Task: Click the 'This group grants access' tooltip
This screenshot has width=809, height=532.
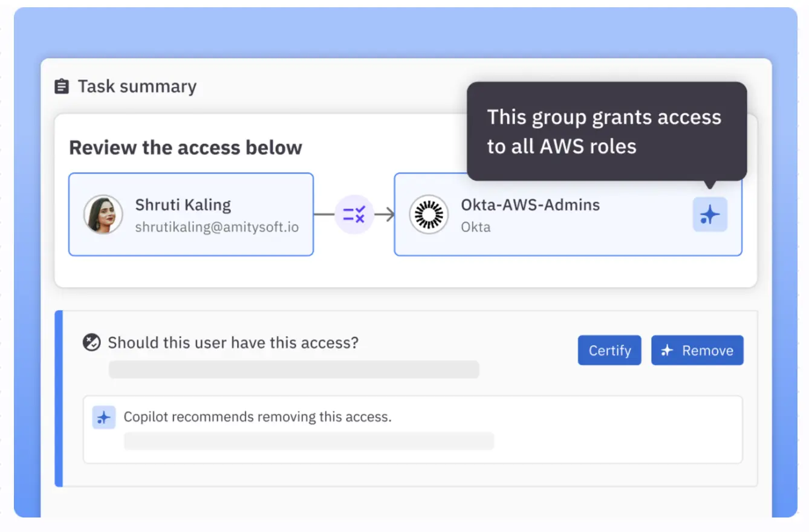Action: point(605,131)
